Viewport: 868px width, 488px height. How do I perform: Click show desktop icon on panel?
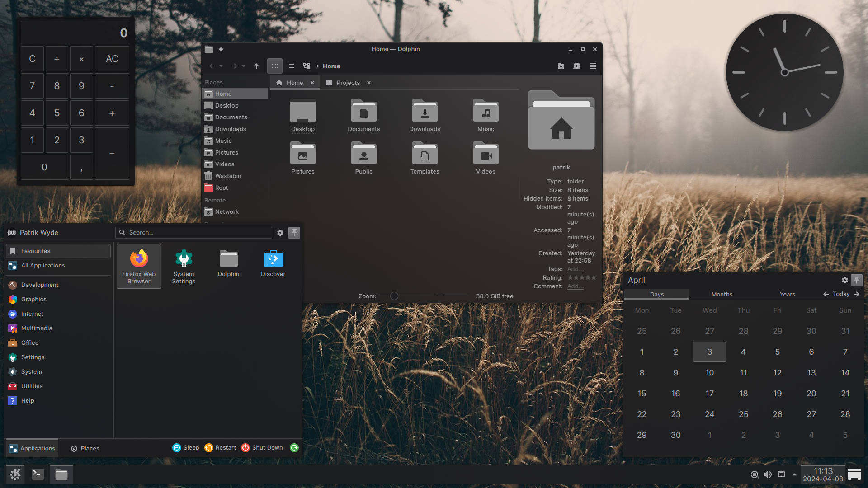point(854,474)
